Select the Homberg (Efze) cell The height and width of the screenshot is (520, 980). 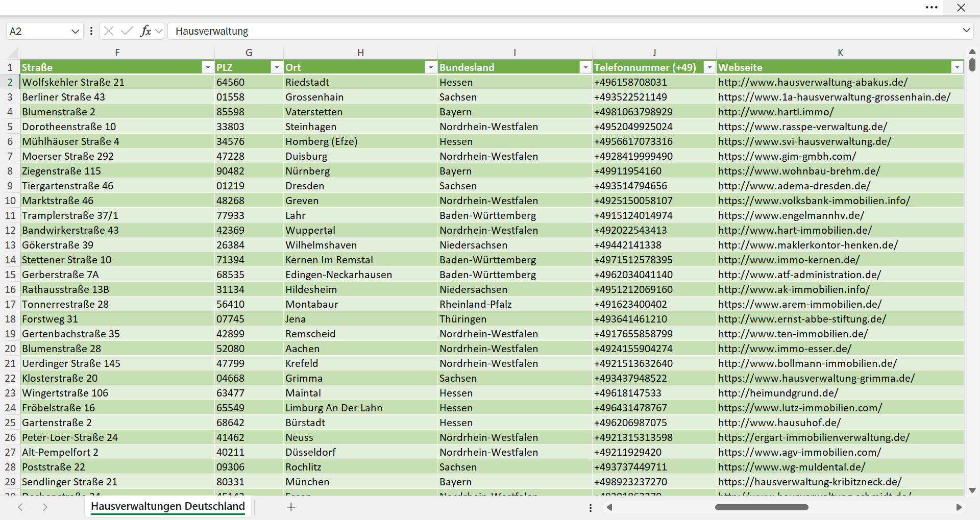[x=361, y=141]
